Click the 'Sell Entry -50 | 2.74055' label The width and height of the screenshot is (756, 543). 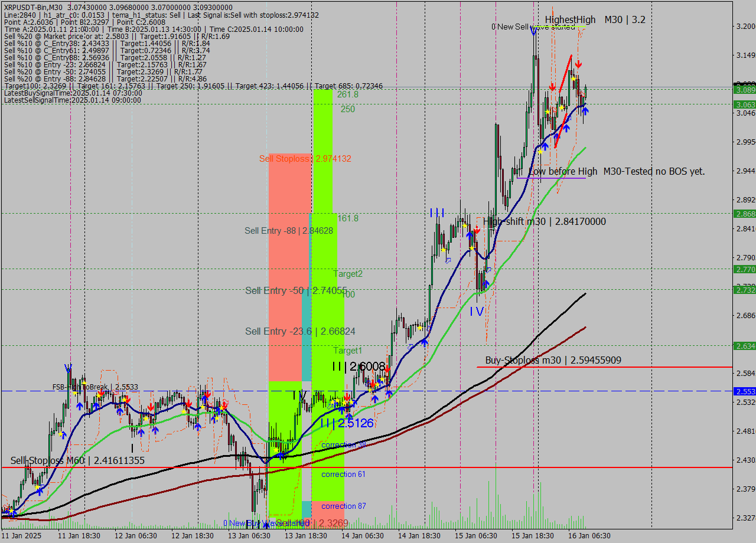296,290
